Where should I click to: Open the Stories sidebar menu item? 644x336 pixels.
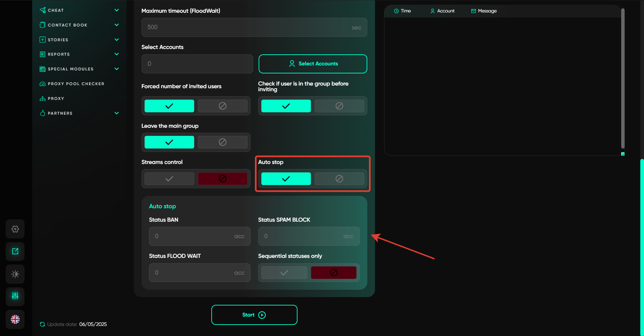pyautogui.click(x=58, y=40)
